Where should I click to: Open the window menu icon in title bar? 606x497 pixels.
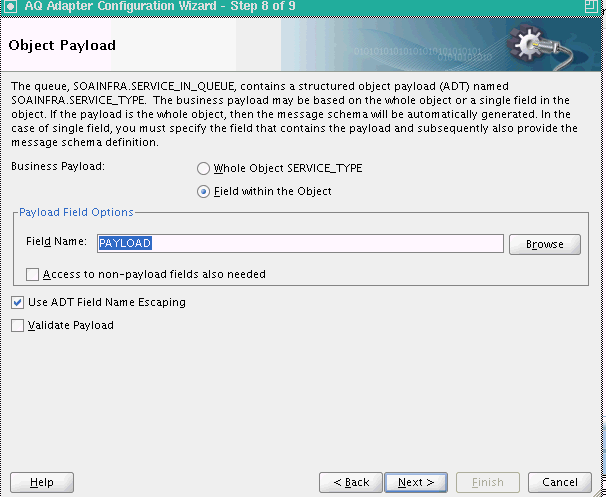click(x=10, y=7)
